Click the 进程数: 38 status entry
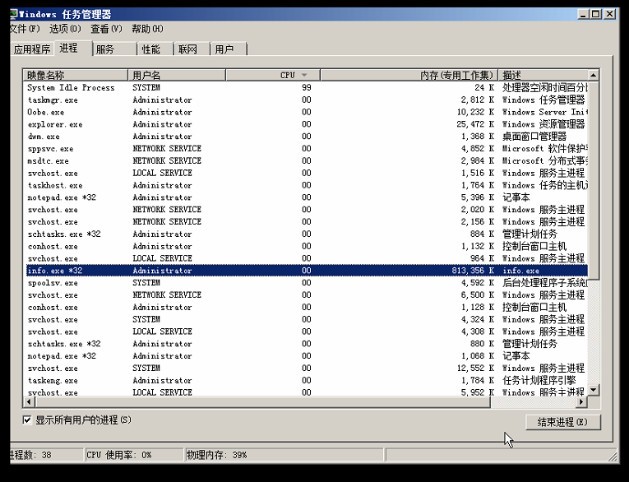The height and width of the screenshot is (482, 629). [47, 455]
